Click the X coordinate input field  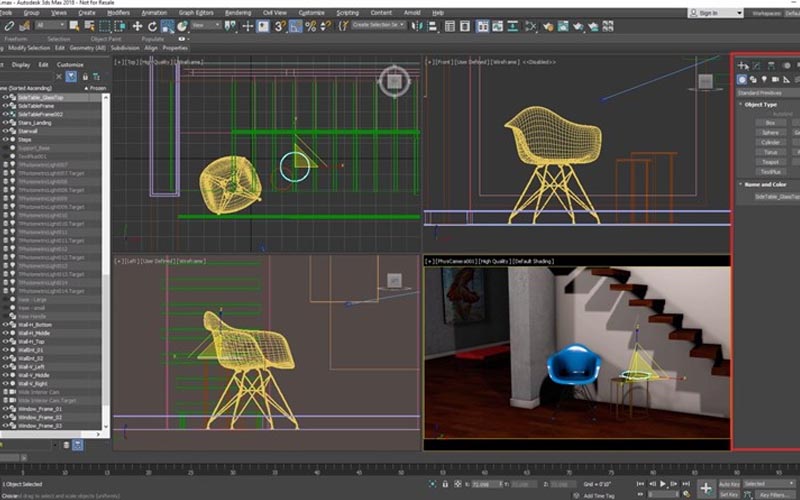click(488, 484)
